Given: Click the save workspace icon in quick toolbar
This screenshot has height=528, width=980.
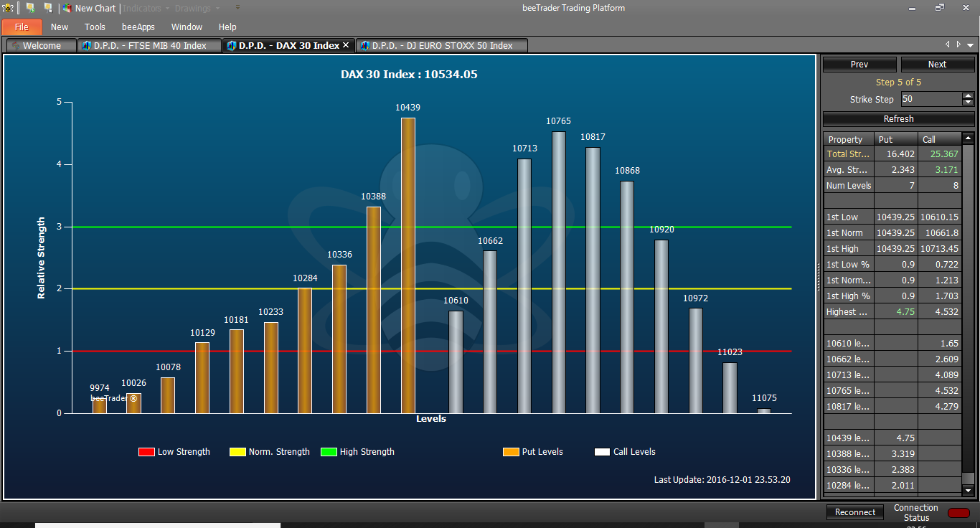Looking at the screenshot, I should [48, 8].
